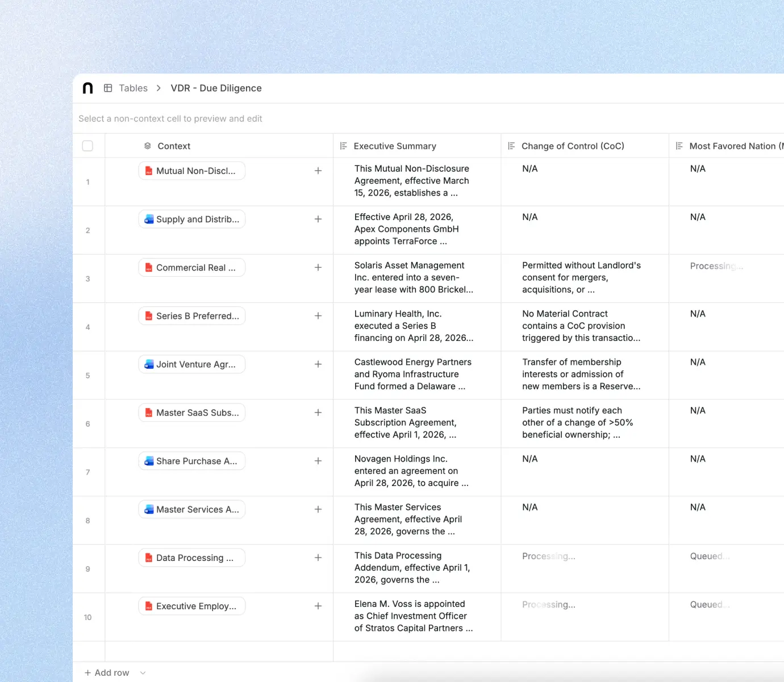Open the app logo home icon

pos(87,88)
